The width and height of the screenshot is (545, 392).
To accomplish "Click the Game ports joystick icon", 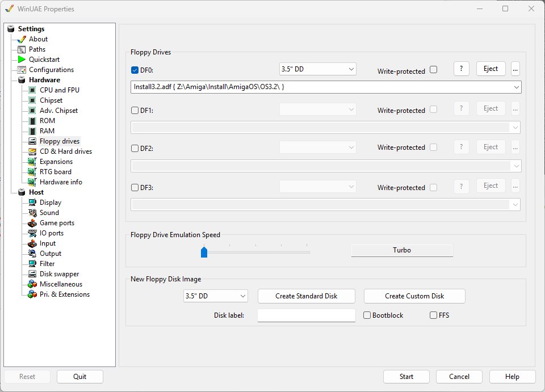I will click(x=32, y=223).
